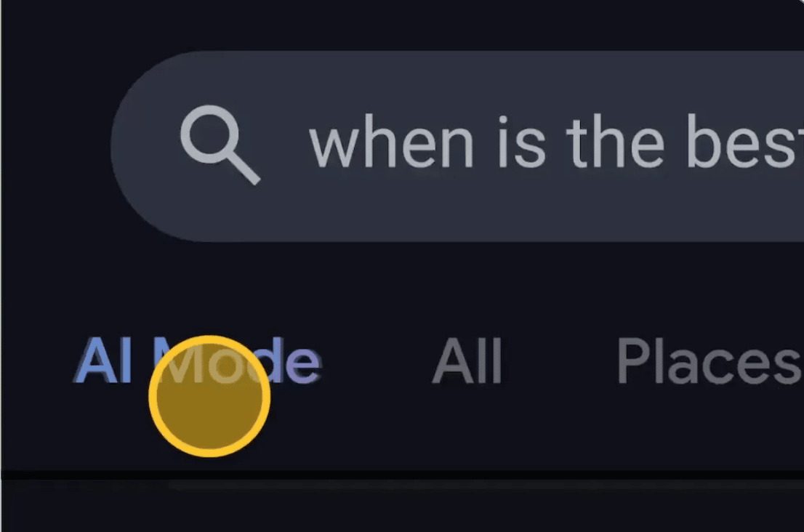This screenshot has width=804, height=532.
Task: Tap the 'AI' letters in AI Mode
Action: click(103, 361)
